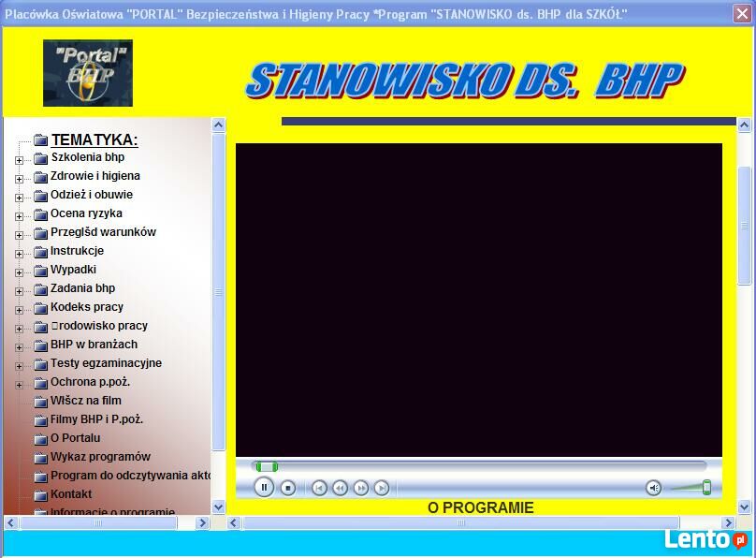
Task: Select Przegląd warunków in the tree
Action: click(x=103, y=232)
